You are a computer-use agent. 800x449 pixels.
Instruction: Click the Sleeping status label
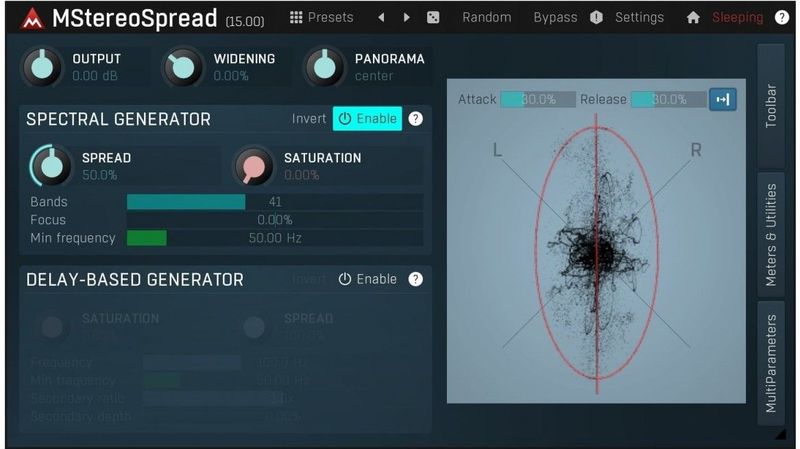738,18
